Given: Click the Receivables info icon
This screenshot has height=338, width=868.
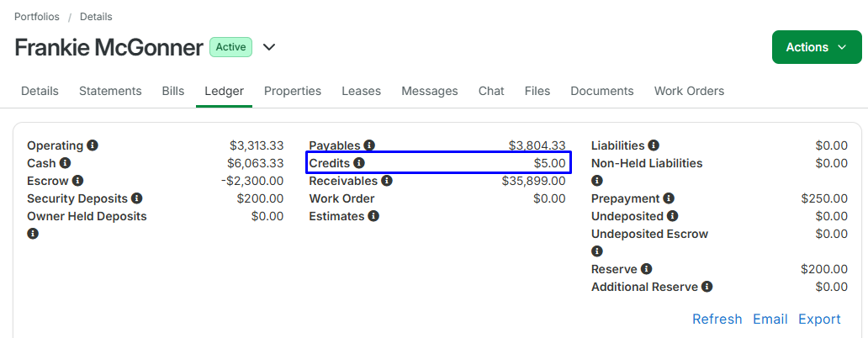Looking at the screenshot, I should pyautogui.click(x=387, y=181).
